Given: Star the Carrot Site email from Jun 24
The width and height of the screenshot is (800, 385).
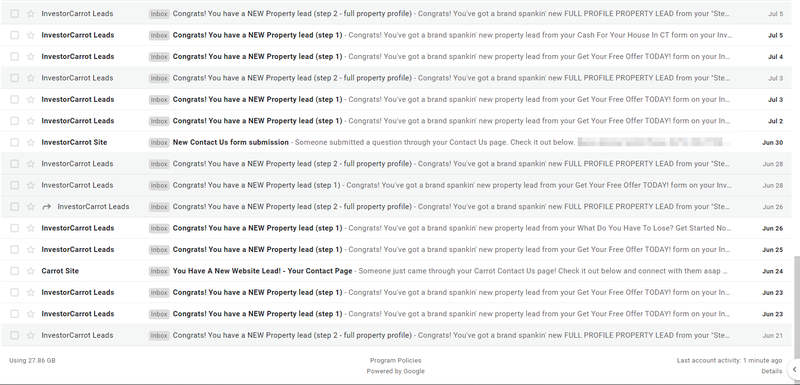Looking at the screenshot, I should (x=31, y=271).
